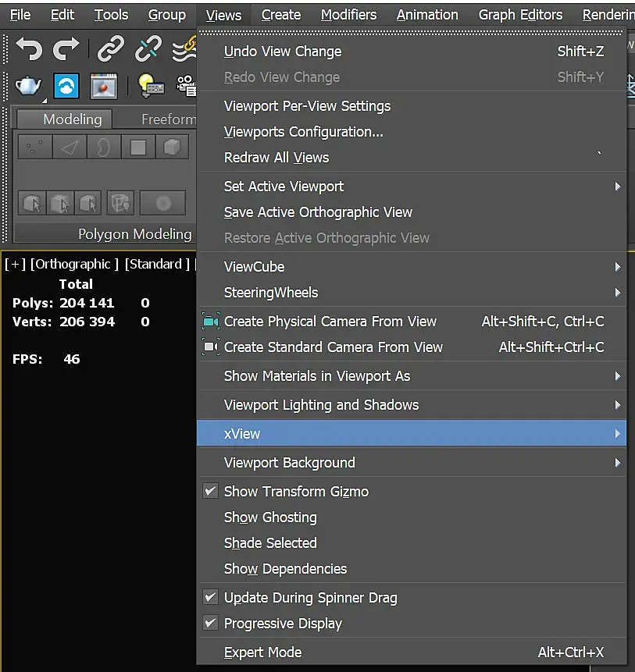Select Edge sub-object mode icon
This screenshot has width=635, height=672.
click(70, 147)
